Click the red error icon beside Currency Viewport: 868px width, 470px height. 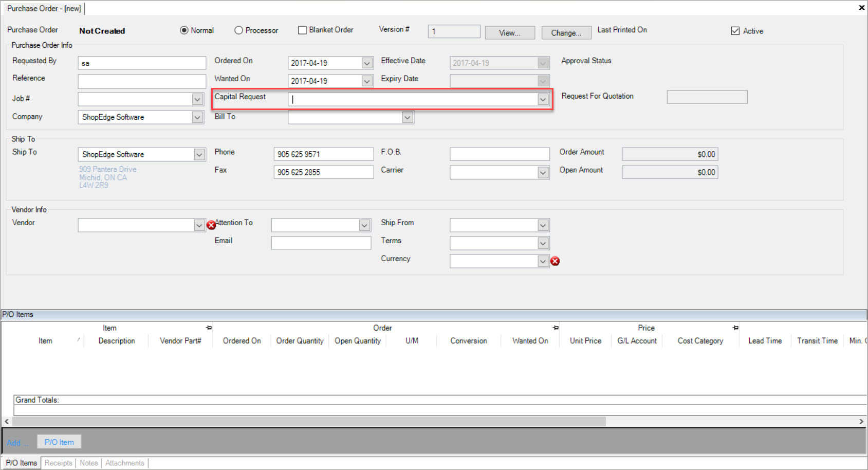[555, 261]
